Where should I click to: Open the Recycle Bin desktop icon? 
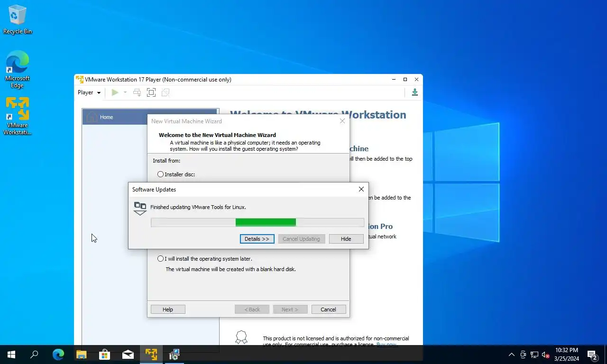(18, 20)
